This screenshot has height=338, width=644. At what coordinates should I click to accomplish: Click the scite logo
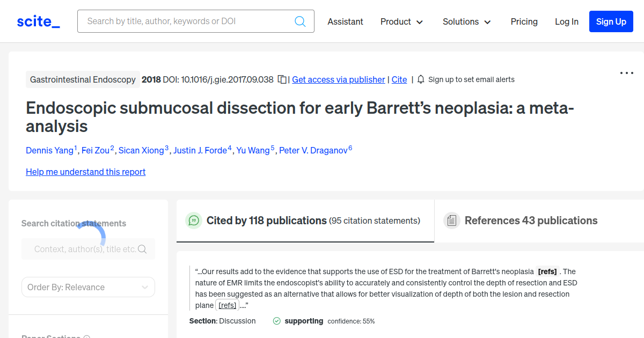tap(38, 21)
